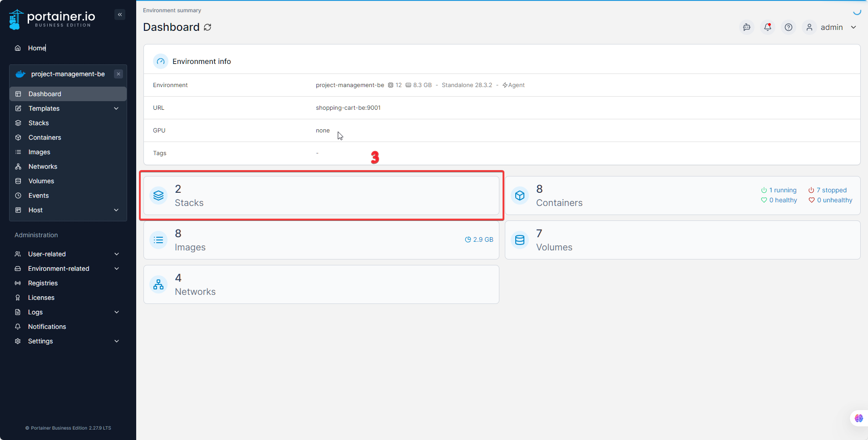The image size is (868, 440).
Task: Open the admin account dropdown arrow
Action: pyautogui.click(x=853, y=27)
